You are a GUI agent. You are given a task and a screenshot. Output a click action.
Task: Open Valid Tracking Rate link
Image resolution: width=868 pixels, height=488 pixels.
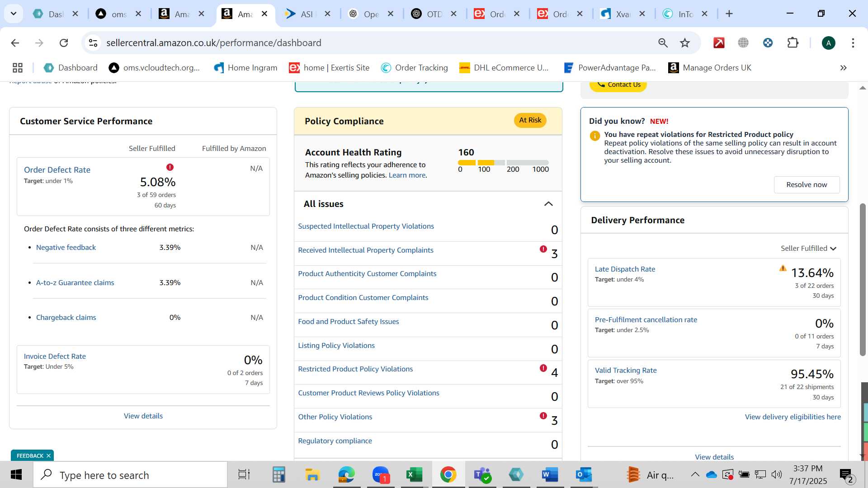626,371
